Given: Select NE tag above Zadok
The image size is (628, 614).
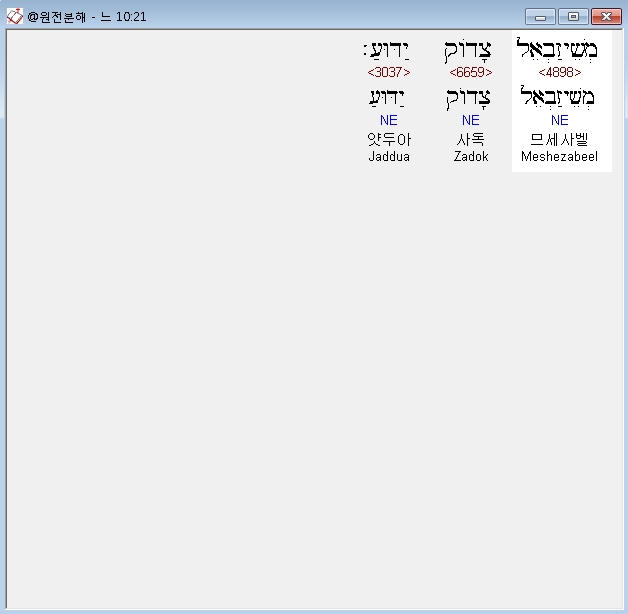Looking at the screenshot, I should [471, 120].
